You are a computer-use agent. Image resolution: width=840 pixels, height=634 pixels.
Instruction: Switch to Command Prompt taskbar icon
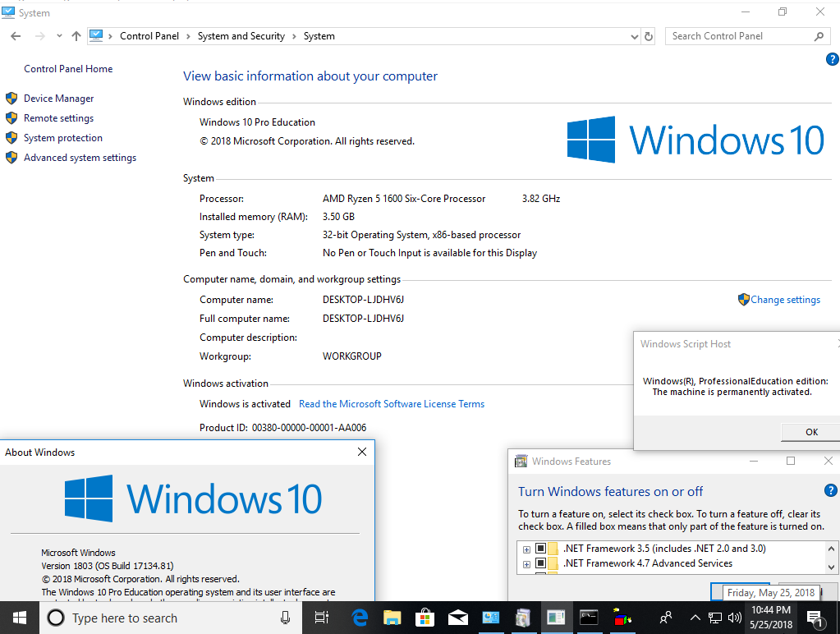(589, 618)
